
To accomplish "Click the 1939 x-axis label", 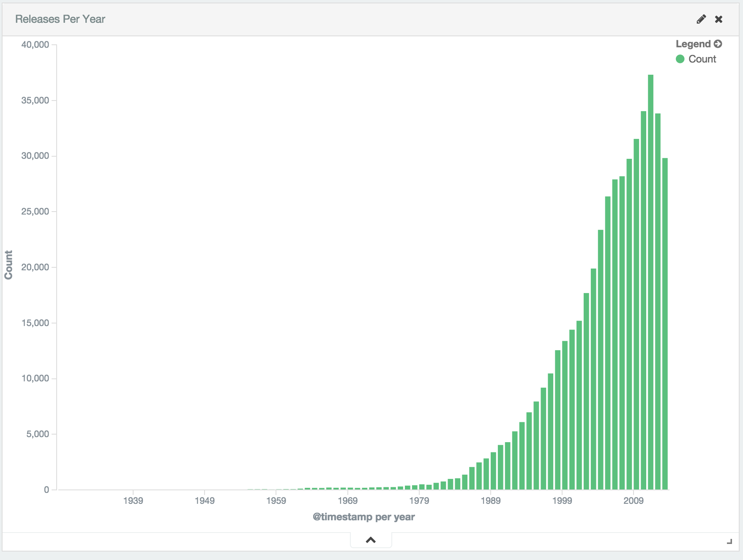I will pos(133,500).
